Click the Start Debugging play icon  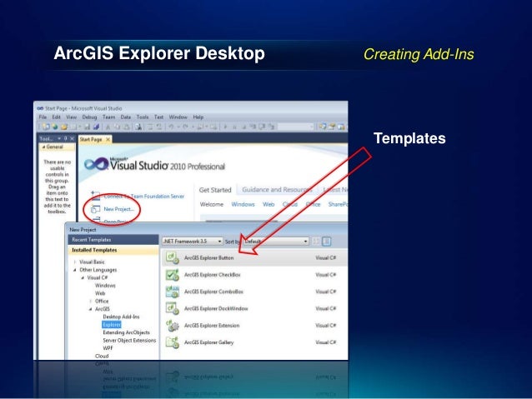225,127
